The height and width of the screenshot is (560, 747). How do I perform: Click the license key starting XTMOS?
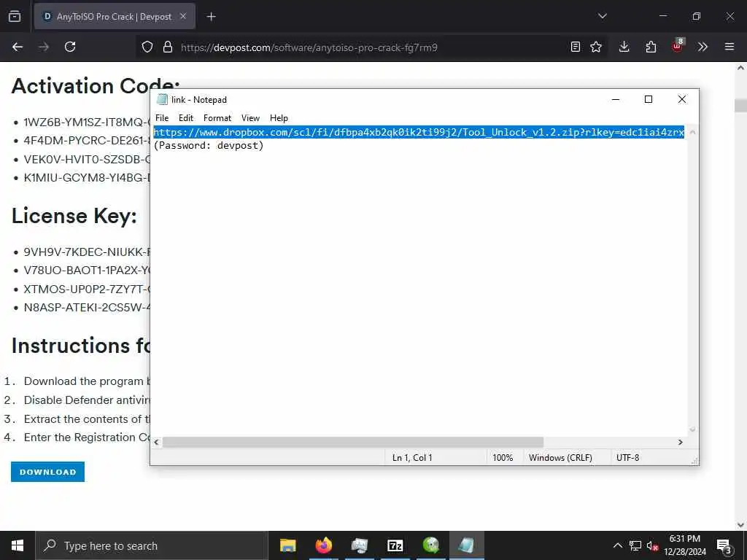click(x=87, y=289)
